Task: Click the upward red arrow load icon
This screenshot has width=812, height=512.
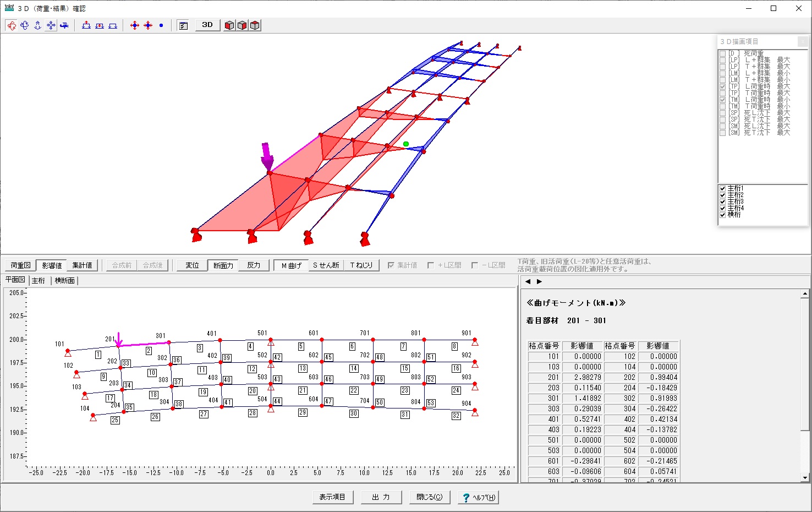Action: pyautogui.click(x=86, y=25)
